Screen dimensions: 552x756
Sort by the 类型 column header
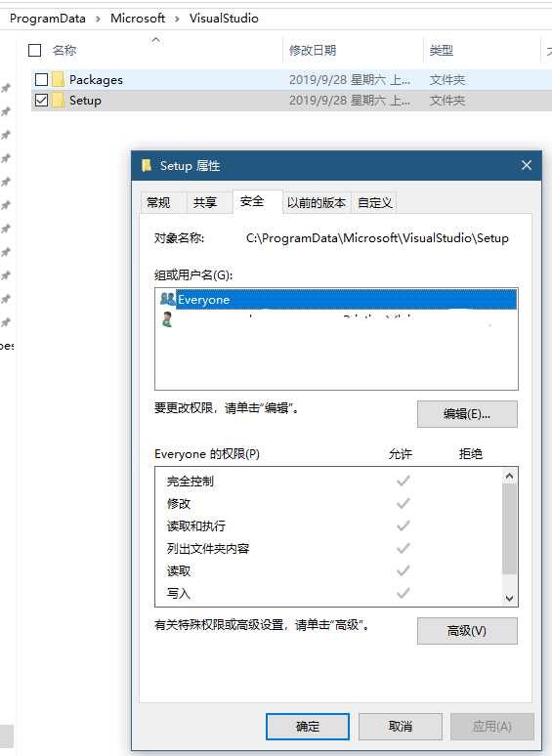[x=442, y=50]
